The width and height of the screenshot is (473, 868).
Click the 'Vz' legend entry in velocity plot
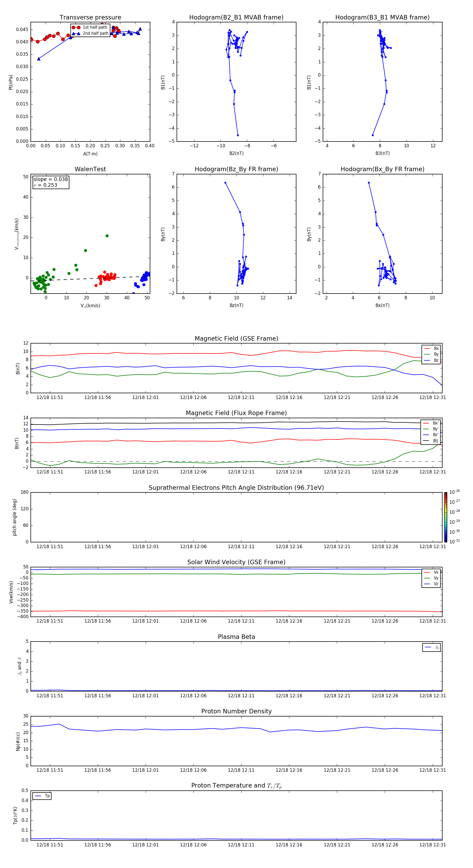pyautogui.click(x=431, y=584)
